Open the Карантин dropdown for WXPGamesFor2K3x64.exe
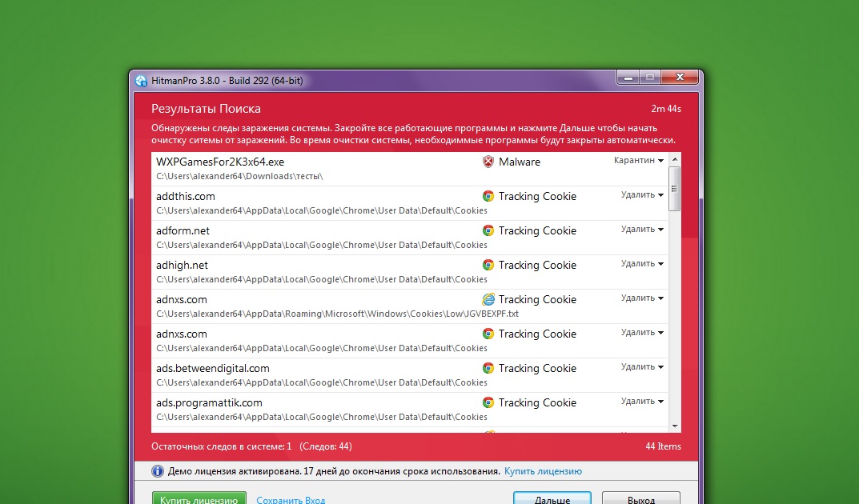This screenshot has width=859, height=504. [x=639, y=160]
